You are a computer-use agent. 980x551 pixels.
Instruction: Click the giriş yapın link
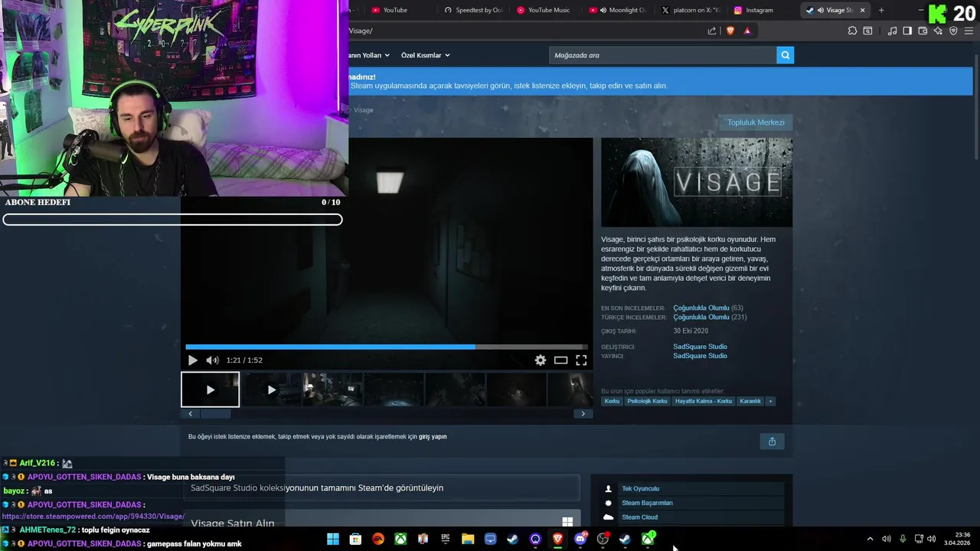[x=433, y=436]
